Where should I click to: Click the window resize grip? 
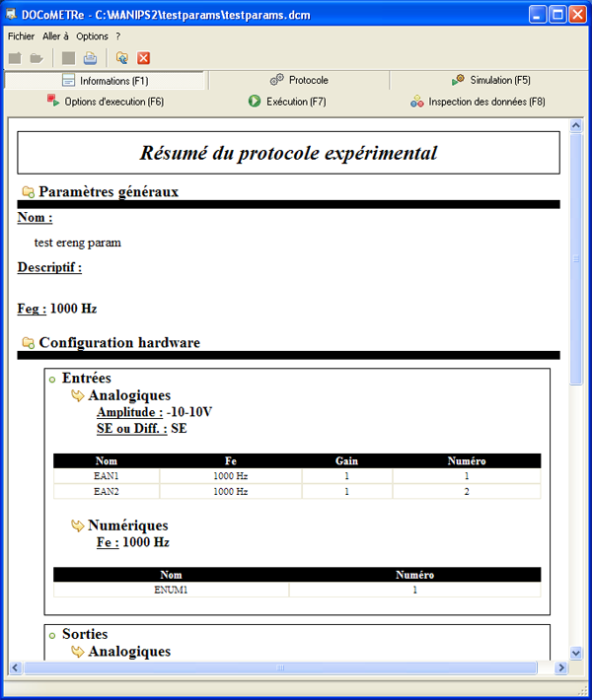click(x=583, y=690)
